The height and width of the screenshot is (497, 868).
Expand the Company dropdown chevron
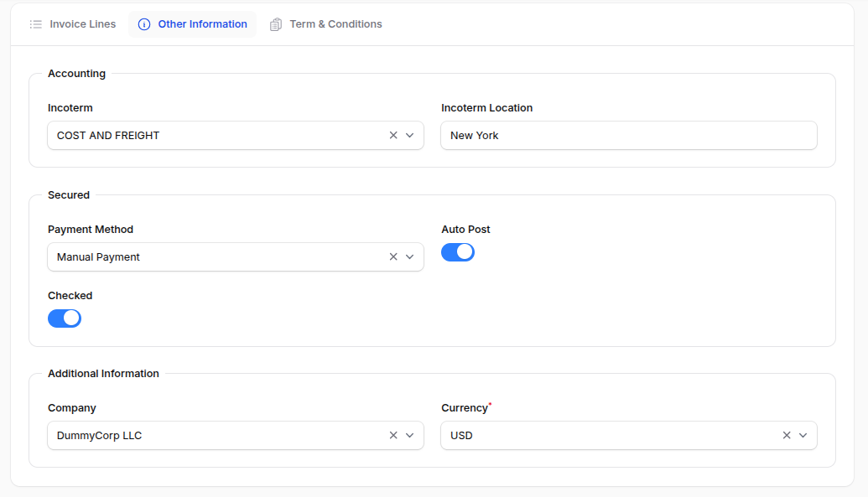tap(410, 435)
